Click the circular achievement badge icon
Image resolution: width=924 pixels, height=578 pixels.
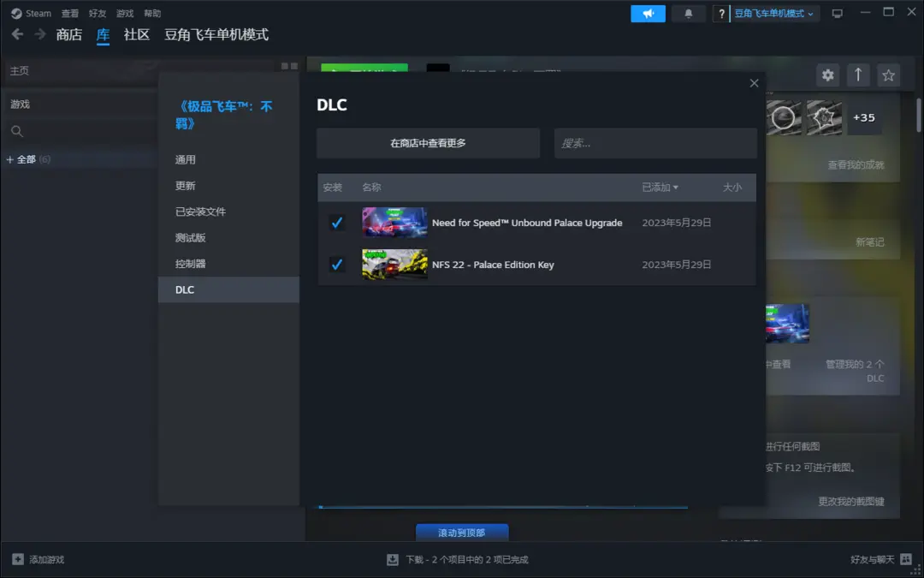click(x=784, y=117)
